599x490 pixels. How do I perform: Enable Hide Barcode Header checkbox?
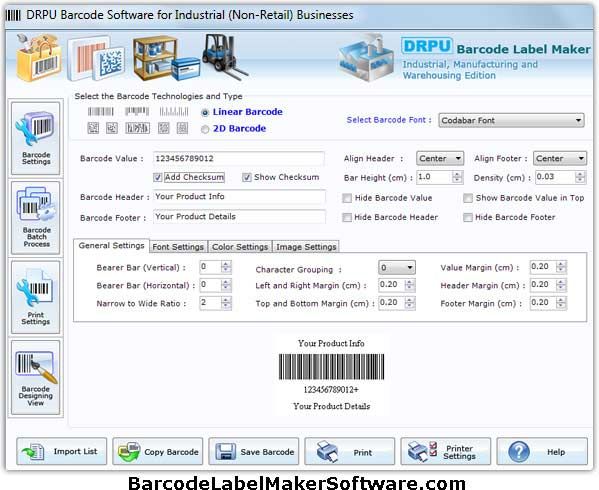[x=347, y=218]
